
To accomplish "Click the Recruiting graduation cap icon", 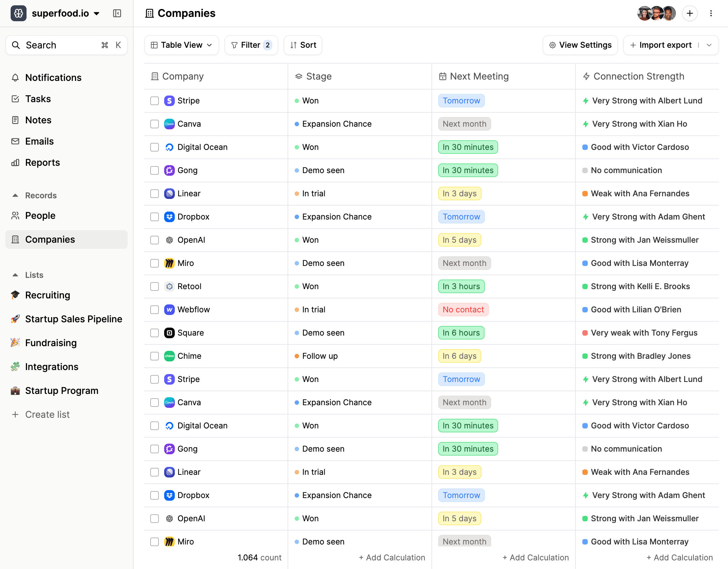I will (15, 295).
